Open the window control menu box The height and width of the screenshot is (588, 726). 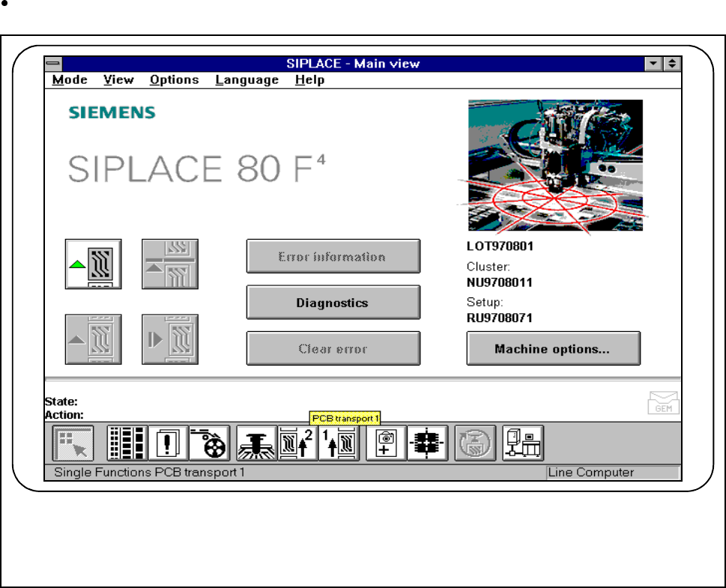click(53, 64)
